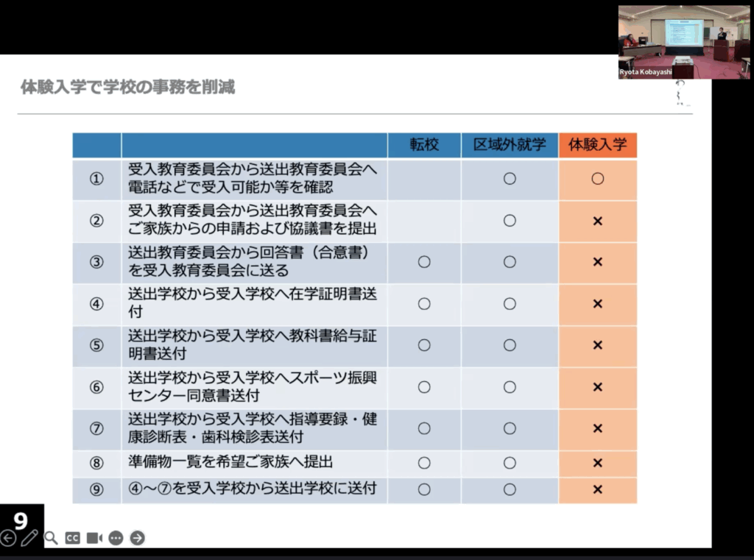Click the circle in row ① under 体験入学
Screen dimensions: 754x560
pos(597,179)
